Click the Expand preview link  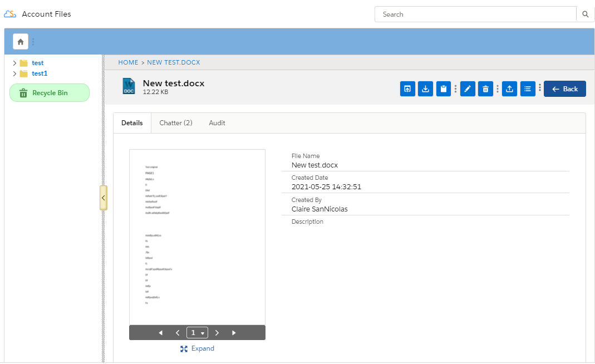coord(198,348)
